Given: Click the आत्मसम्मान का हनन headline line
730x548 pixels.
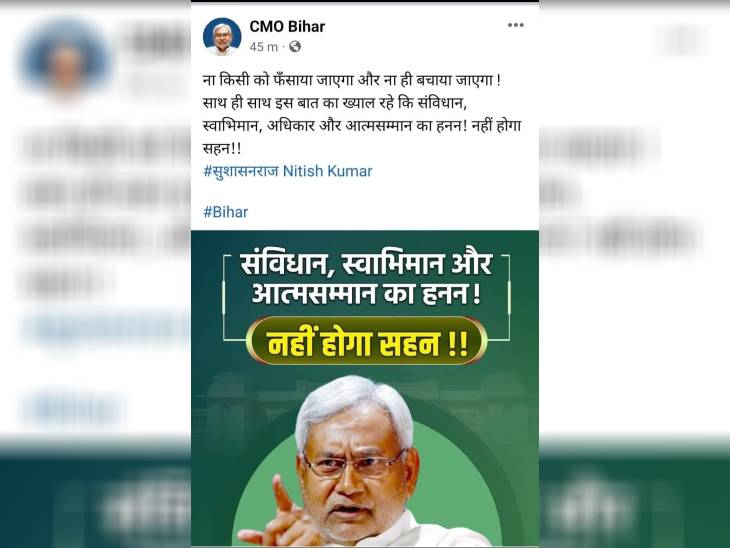Looking at the screenshot, I should (366, 295).
